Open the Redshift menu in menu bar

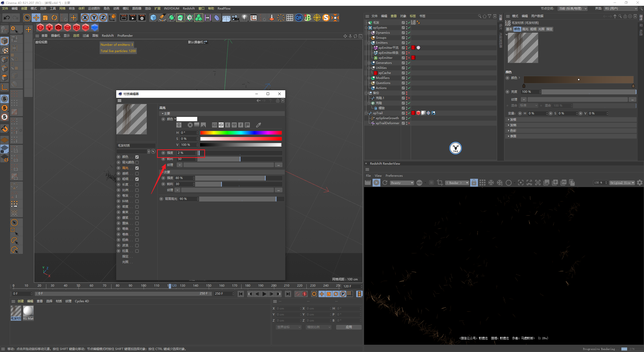[189, 9]
